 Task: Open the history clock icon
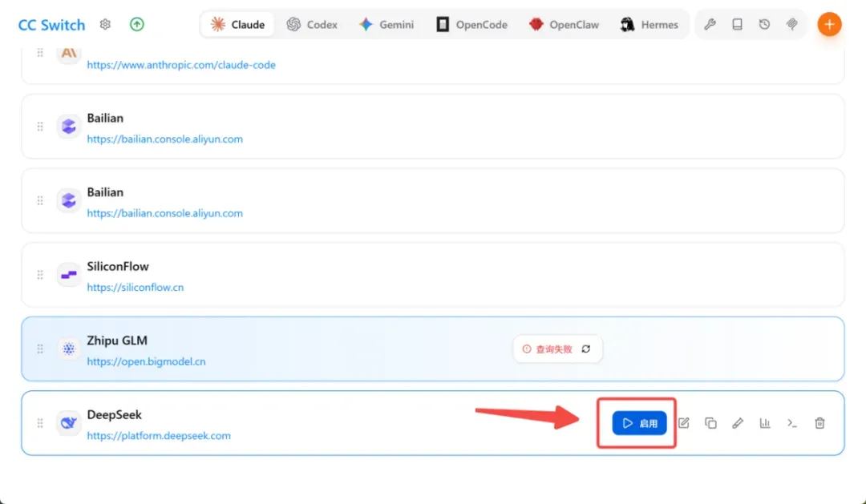click(x=764, y=24)
